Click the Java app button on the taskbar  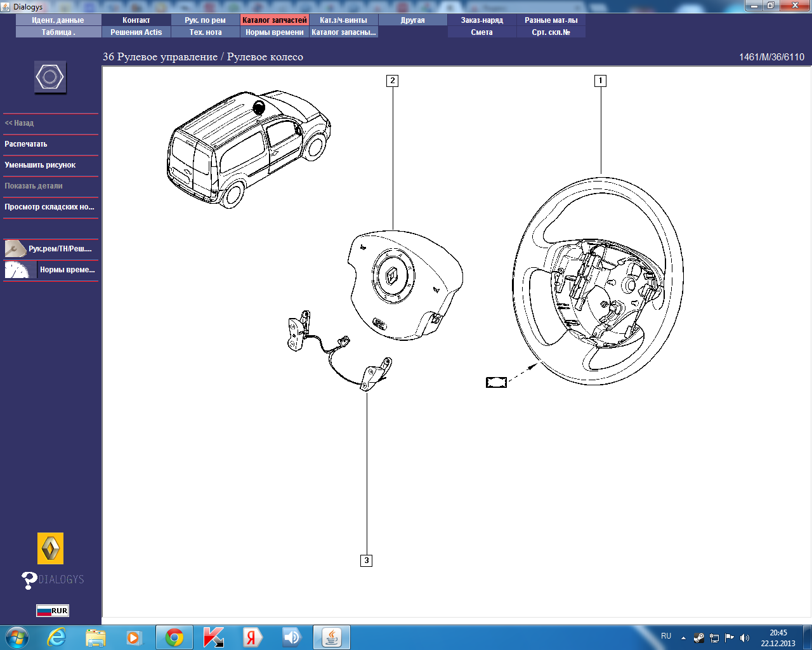click(332, 637)
